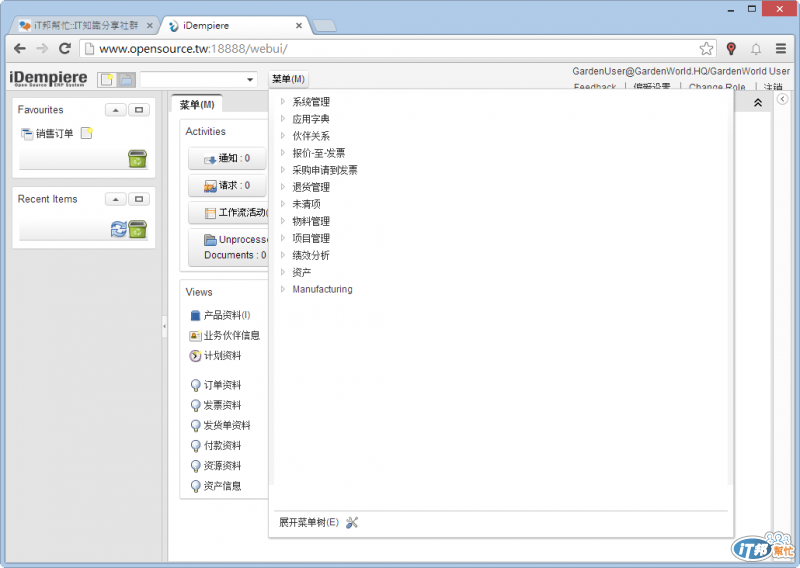Click the menu tree settings wrench icon
The image size is (800, 568).
point(352,522)
